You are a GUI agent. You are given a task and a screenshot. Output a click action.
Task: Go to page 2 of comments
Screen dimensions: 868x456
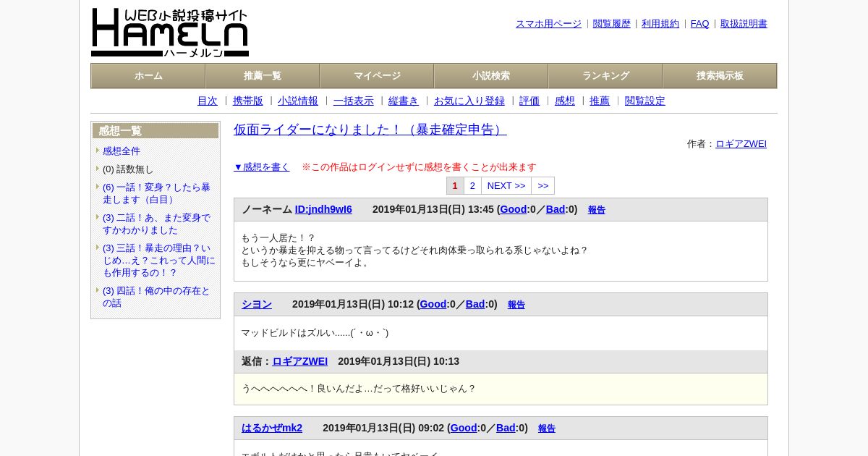pos(472,186)
